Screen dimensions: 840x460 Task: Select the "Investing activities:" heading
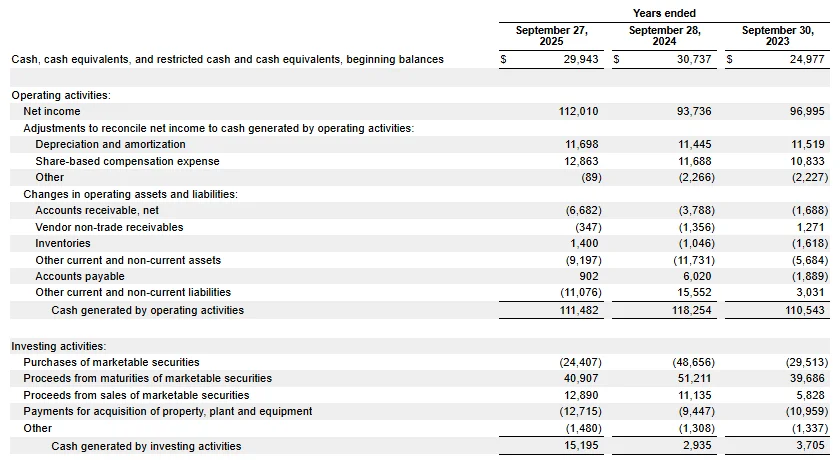coord(58,346)
